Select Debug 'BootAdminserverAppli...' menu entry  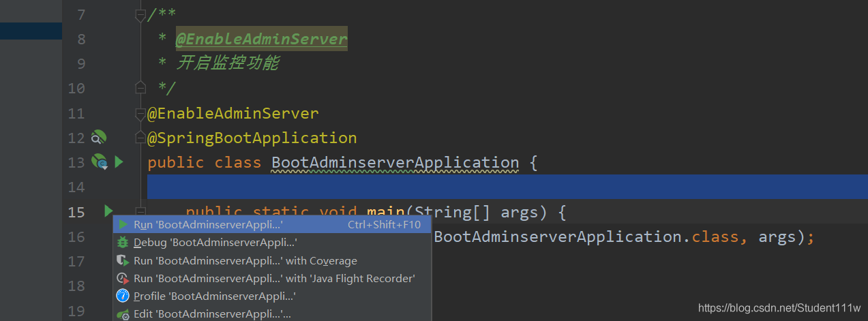(x=271, y=243)
